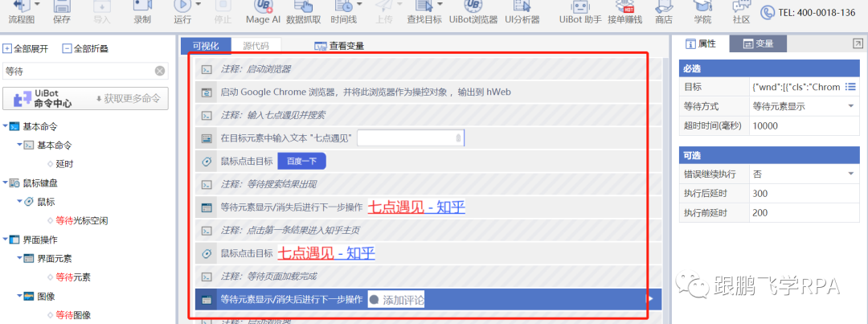
Task: Select the 延时 delay command
Action: (x=65, y=164)
